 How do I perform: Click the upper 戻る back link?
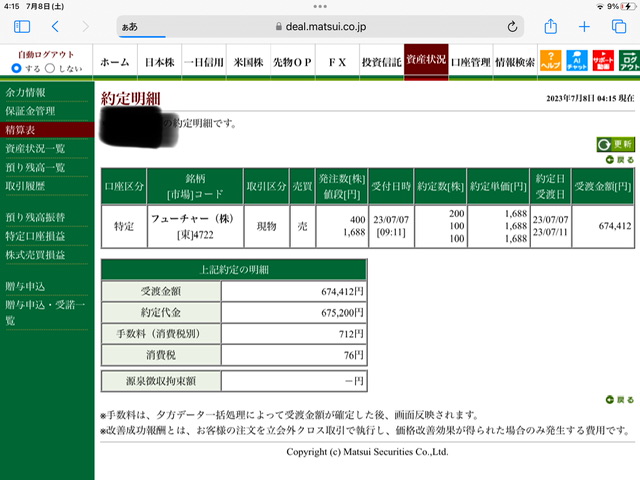click(620, 160)
